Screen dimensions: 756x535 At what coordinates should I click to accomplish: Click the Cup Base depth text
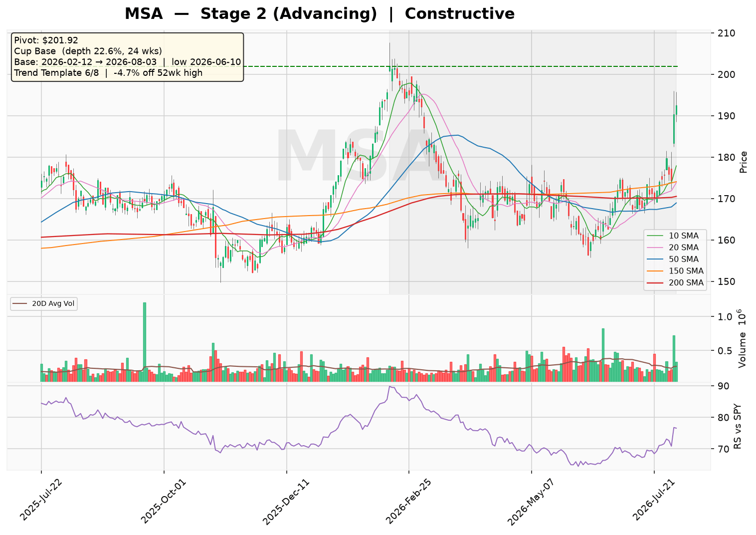click(88, 51)
